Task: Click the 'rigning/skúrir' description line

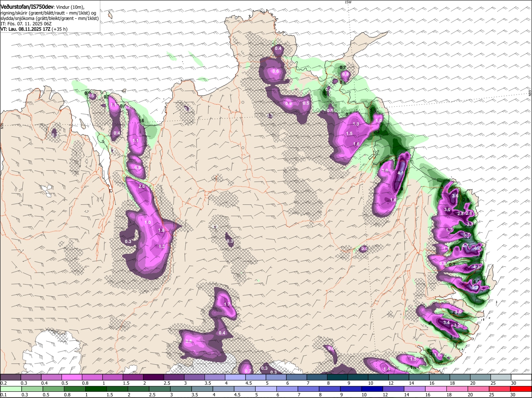Action: pos(48,13)
